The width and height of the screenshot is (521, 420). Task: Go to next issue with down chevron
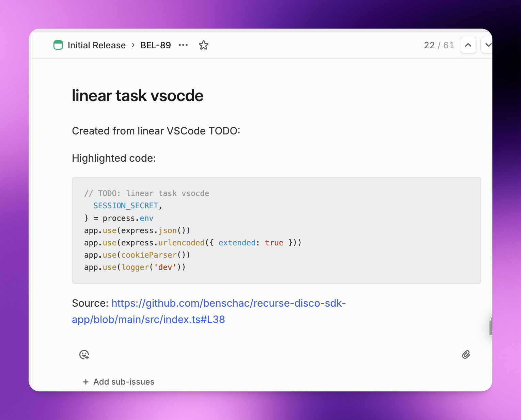[x=487, y=45]
